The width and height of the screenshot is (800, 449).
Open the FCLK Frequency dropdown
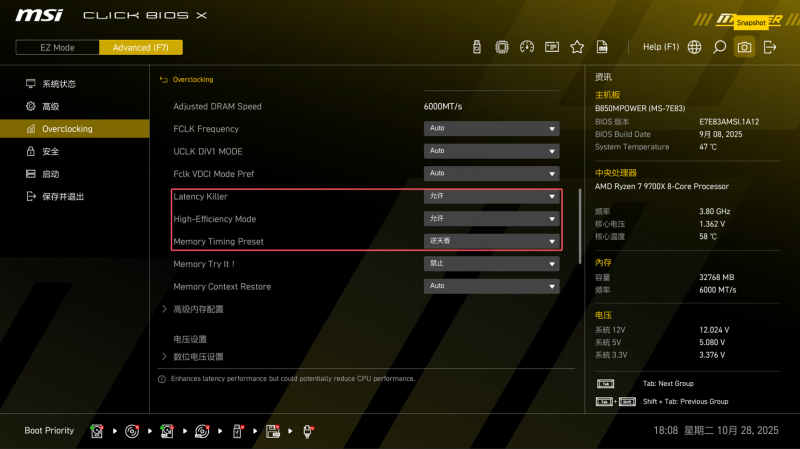(x=491, y=129)
